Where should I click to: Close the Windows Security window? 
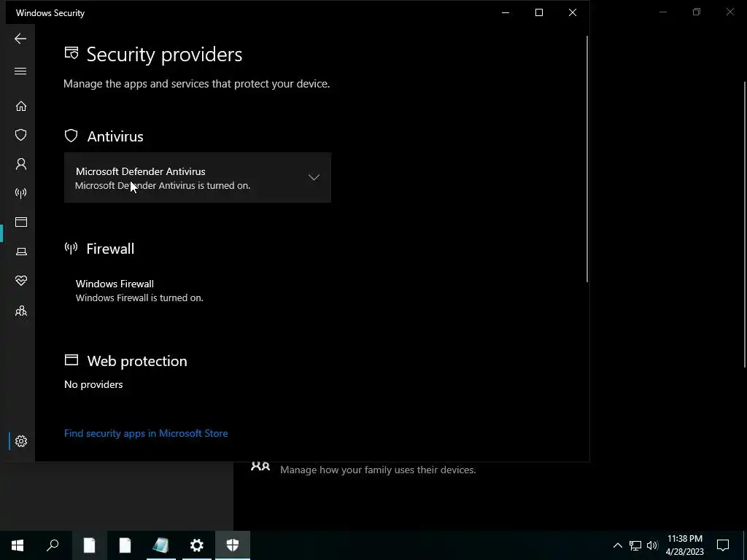click(573, 13)
